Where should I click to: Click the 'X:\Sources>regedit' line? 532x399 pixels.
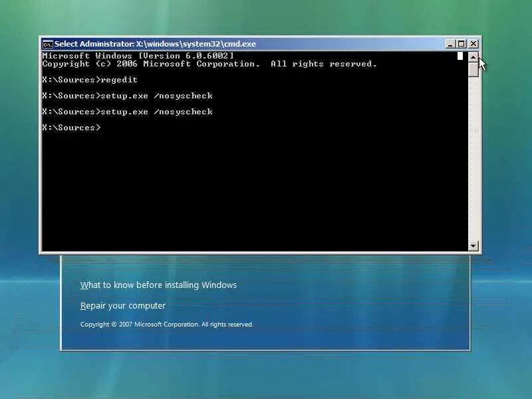(90, 80)
